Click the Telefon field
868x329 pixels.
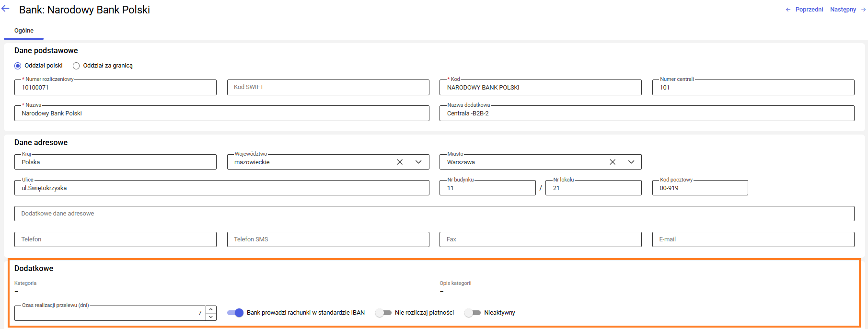(116, 239)
